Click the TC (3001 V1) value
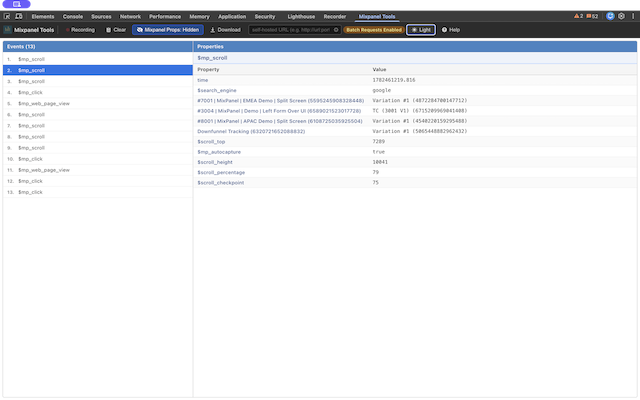Screen dimensions: 640x400 [420, 111]
